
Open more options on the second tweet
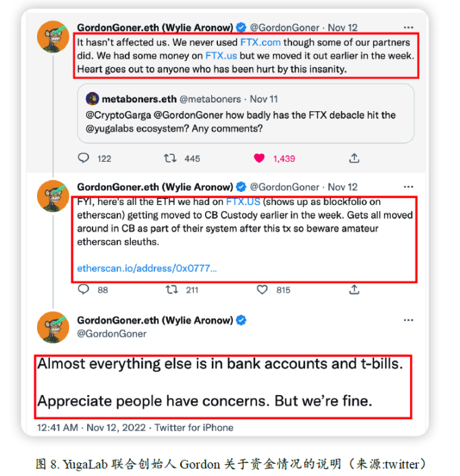click(x=409, y=187)
